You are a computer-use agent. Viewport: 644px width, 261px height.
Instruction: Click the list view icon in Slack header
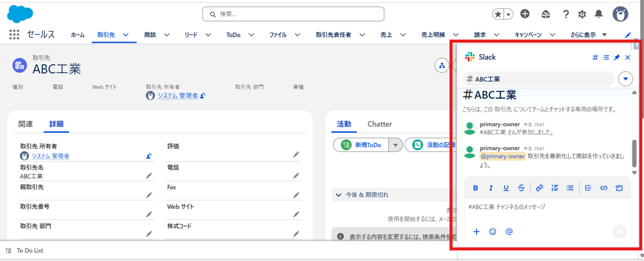click(606, 57)
